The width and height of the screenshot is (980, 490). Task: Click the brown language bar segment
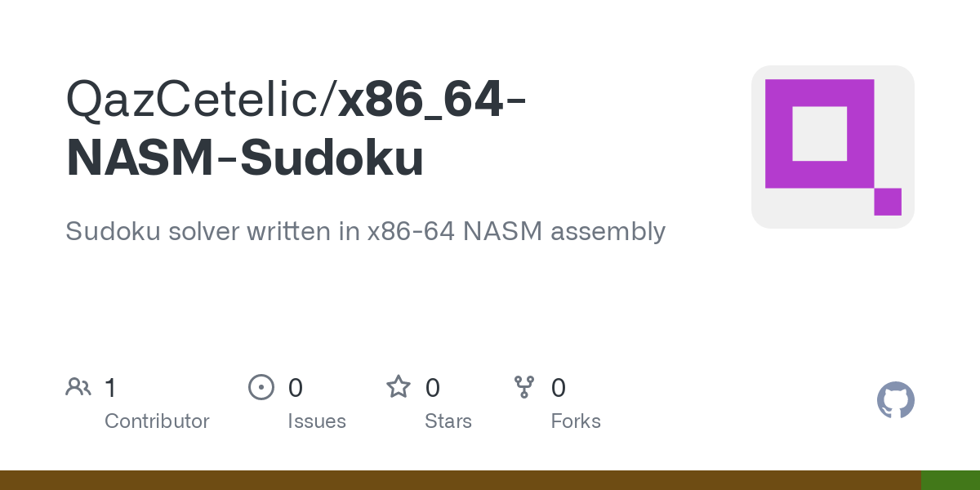pyautogui.click(x=460, y=480)
